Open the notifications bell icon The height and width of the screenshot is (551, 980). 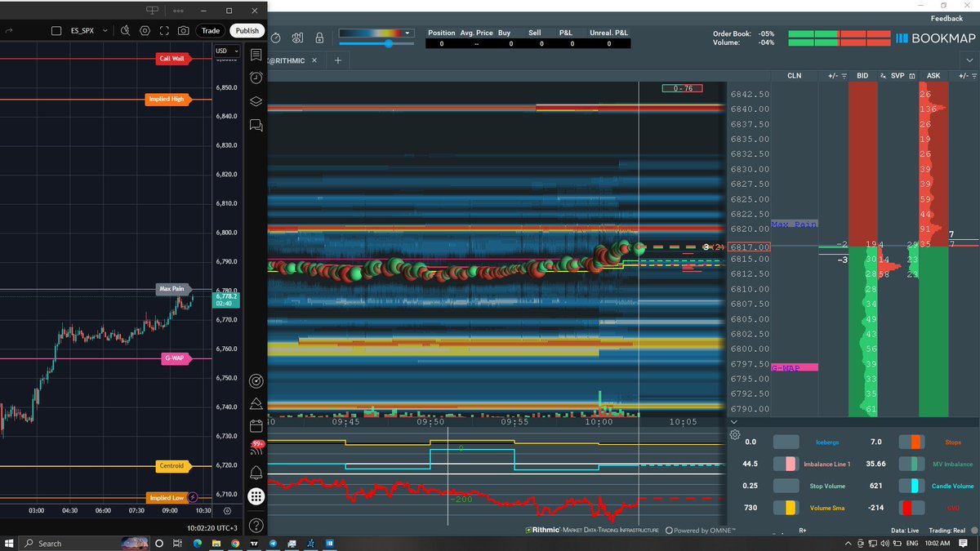click(256, 473)
